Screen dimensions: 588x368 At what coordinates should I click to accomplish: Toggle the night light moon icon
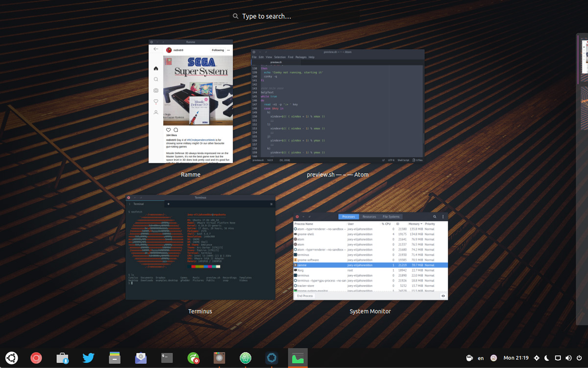[x=547, y=358]
